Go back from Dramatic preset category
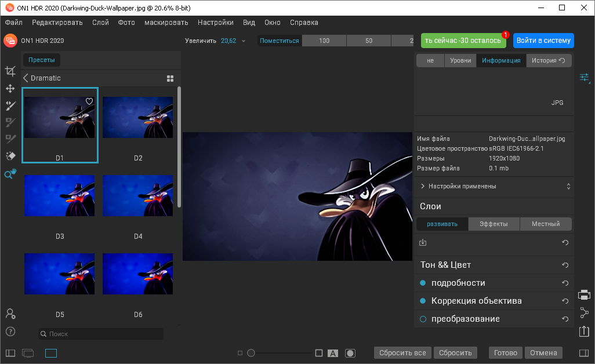The image size is (595, 364). pyautogui.click(x=26, y=78)
